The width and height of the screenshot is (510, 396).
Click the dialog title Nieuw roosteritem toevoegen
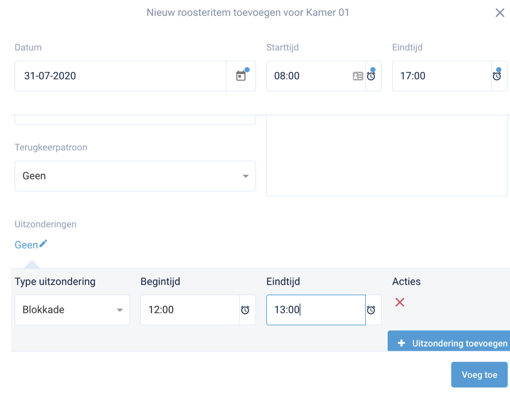pos(248,13)
